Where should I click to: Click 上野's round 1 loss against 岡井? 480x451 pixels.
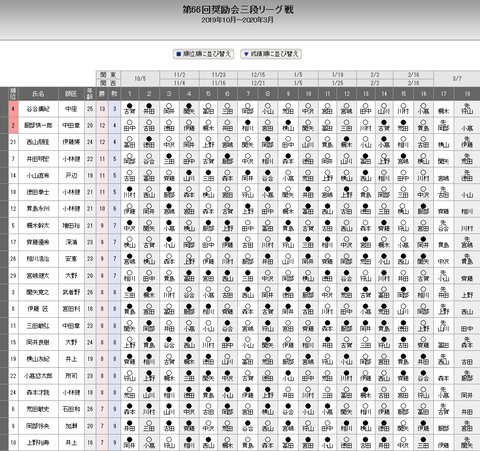click(130, 443)
